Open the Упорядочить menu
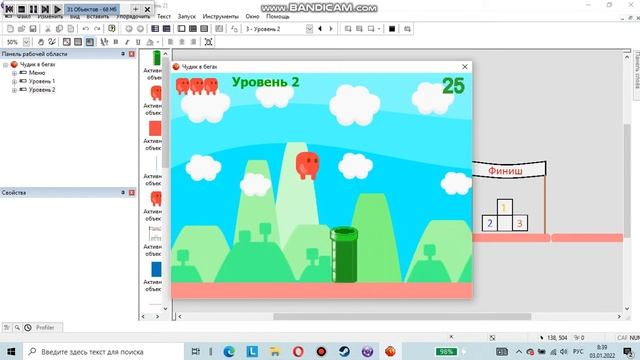This screenshot has height=360, width=640. pos(133,17)
